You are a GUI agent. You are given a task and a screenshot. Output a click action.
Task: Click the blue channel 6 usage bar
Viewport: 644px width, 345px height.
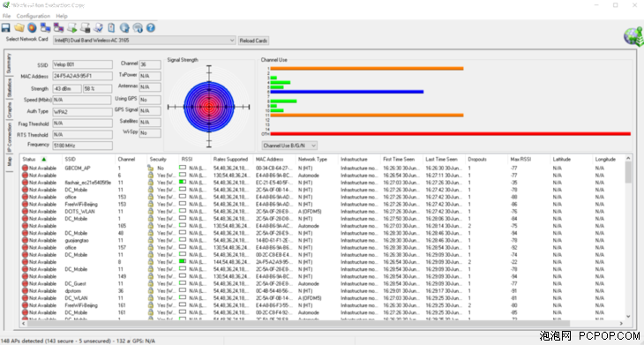tap(347, 92)
